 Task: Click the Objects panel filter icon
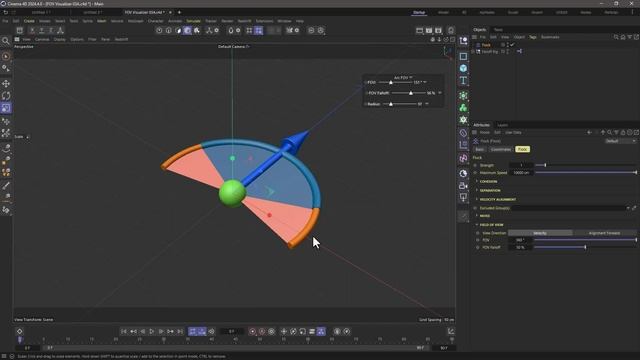coord(630,37)
